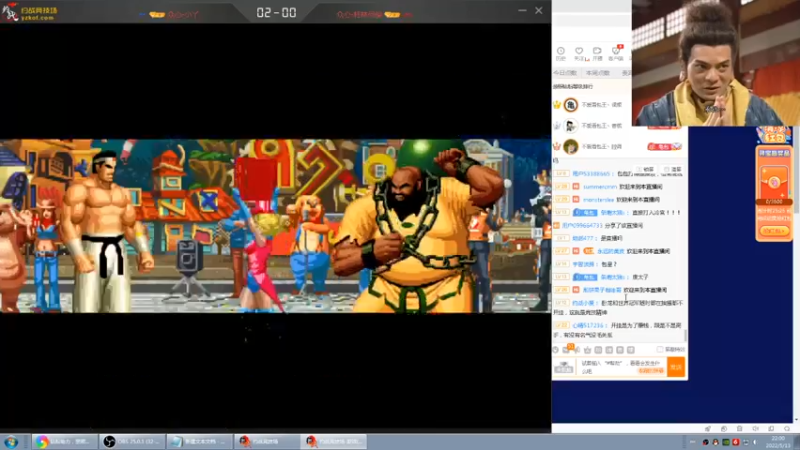
Task: Click the green tray icon in system tray
Action: click(x=726, y=442)
